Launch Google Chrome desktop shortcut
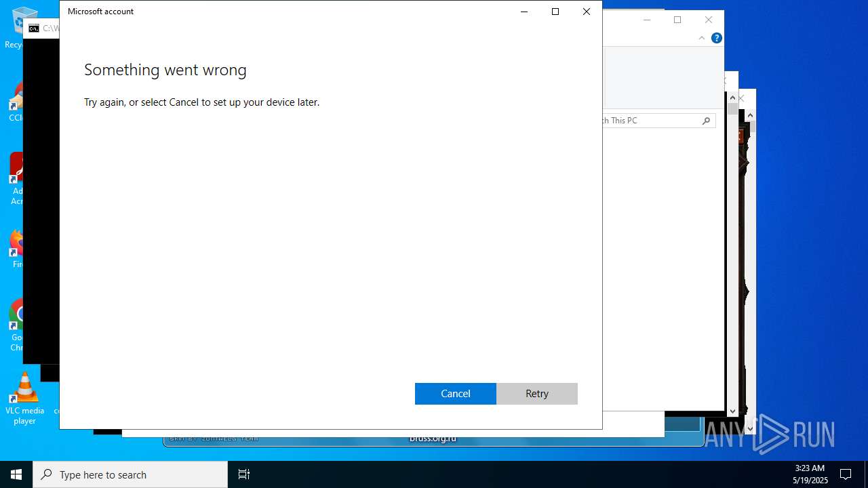This screenshot has width=868, height=488. 16,325
